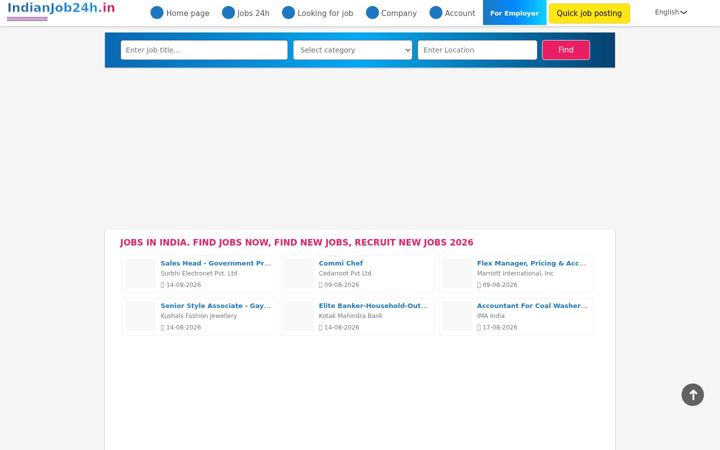The width and height of the screenshot is (720, 450).
Task: Click the Kushals Fashion Jewellery logo thumbnail
Action: [141, 316]
